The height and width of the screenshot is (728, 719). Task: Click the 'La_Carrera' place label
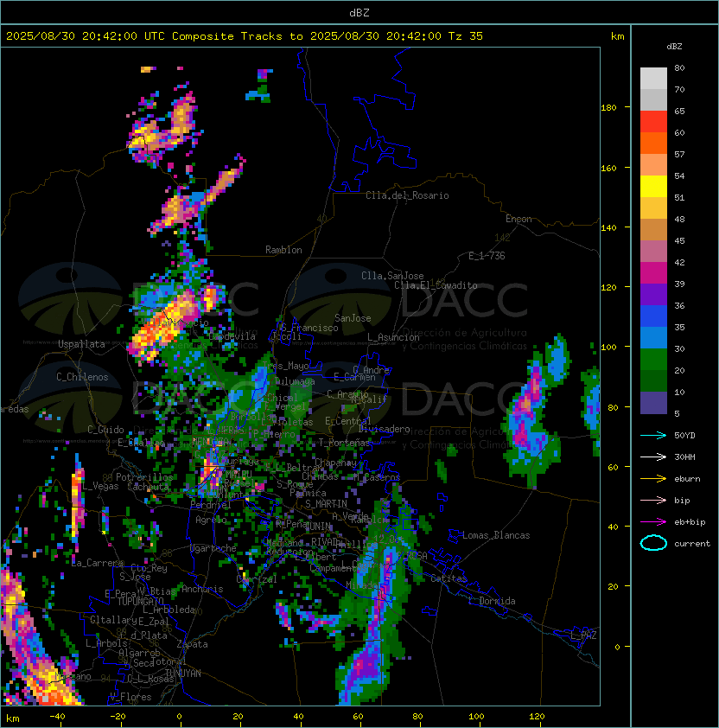(x=98, y=563)
